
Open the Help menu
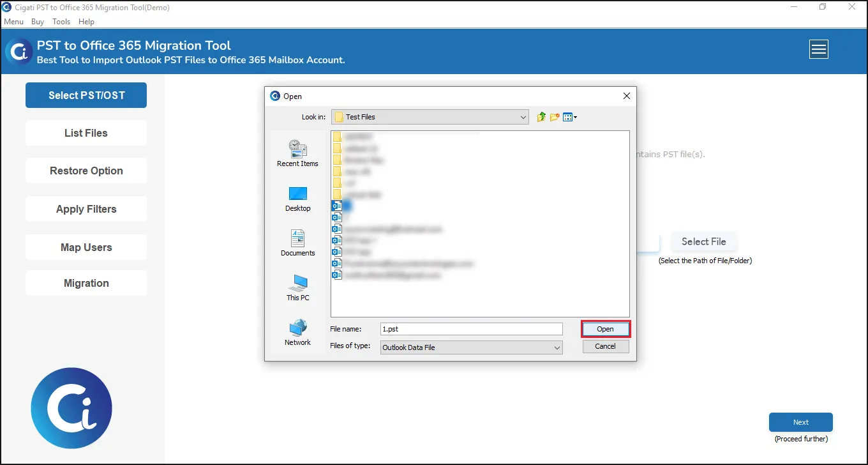[x=86, y=22]
